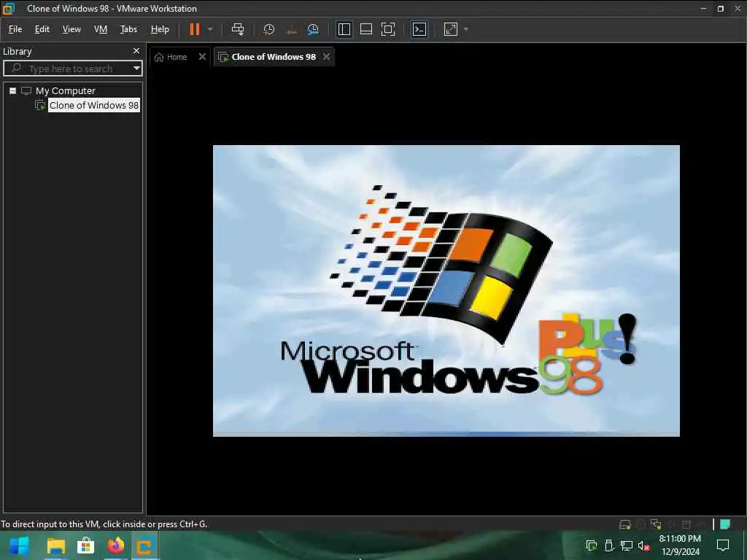Open the stretch mode dropdown arrow
Screen dimensions: 747x560
(466, 29)
